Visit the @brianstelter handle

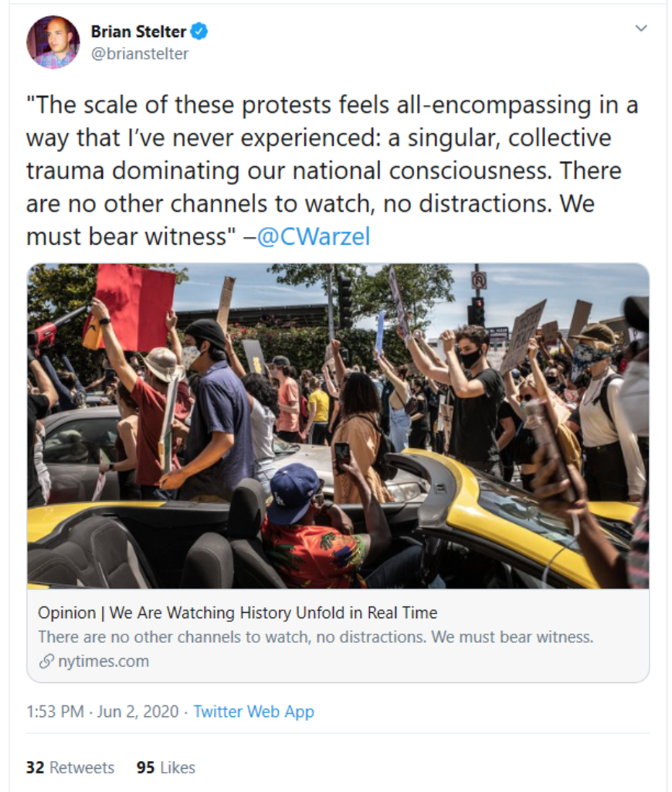click(x=139, y=53)
